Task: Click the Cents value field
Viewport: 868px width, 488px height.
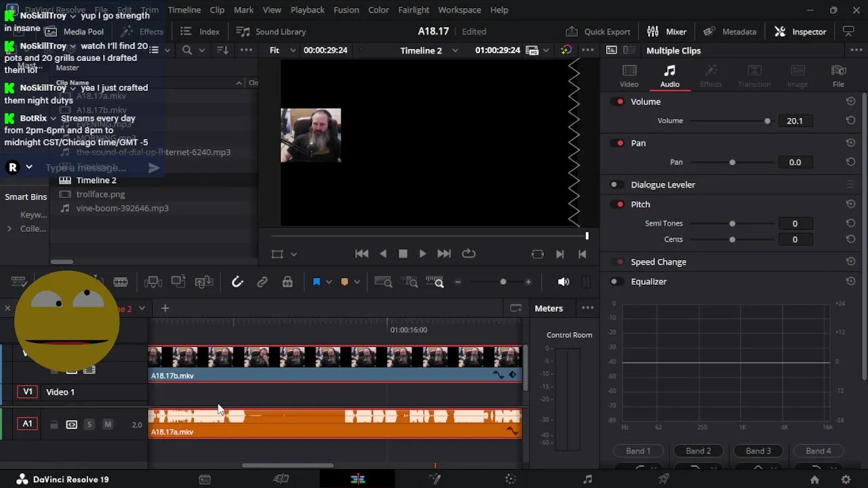Action: click(x=795, y=239)
